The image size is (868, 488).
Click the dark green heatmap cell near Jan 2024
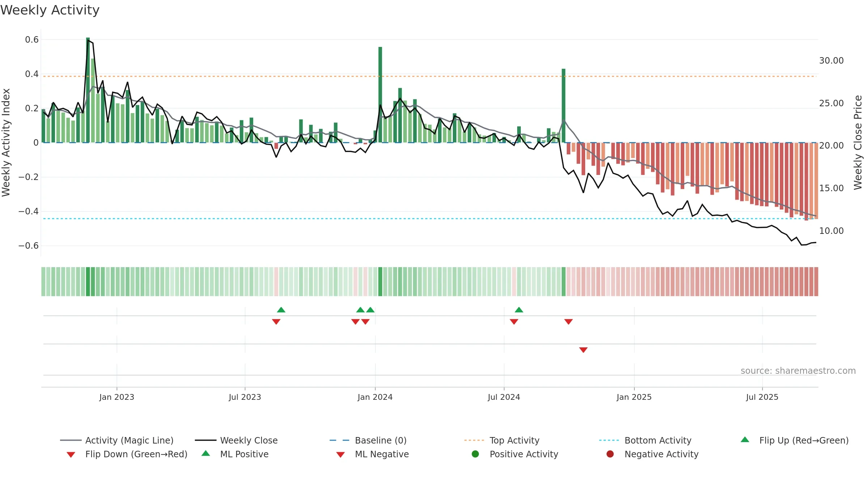380,282
